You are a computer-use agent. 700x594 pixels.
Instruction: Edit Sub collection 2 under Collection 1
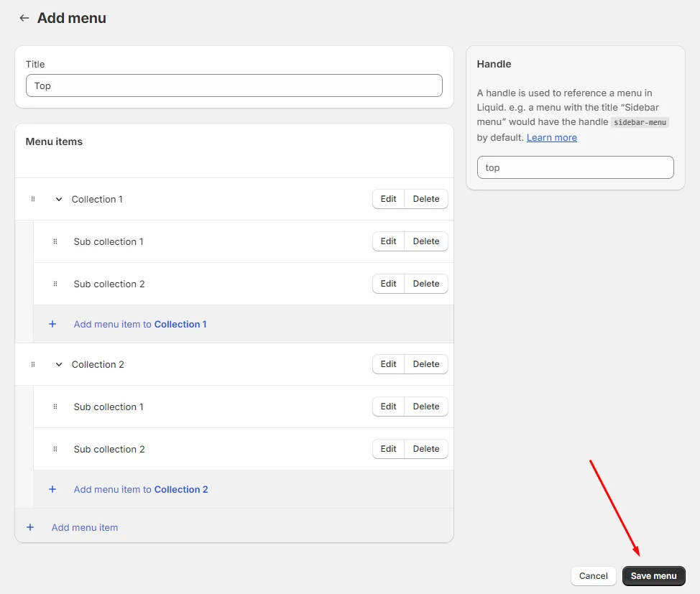point(388,284)
